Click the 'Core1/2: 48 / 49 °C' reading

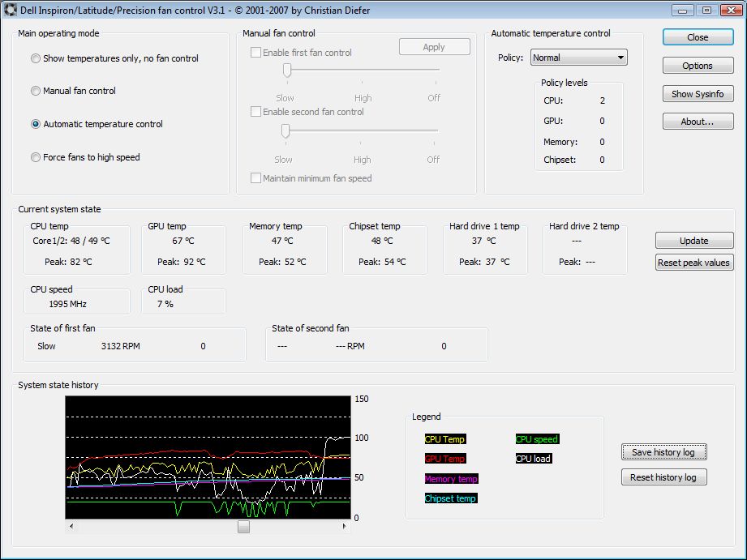tap(71, 241)
